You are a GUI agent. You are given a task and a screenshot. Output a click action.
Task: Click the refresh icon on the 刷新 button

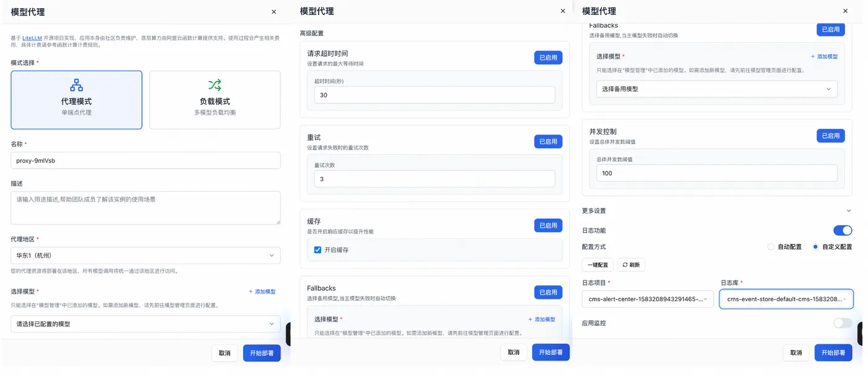tap(625, 265)
